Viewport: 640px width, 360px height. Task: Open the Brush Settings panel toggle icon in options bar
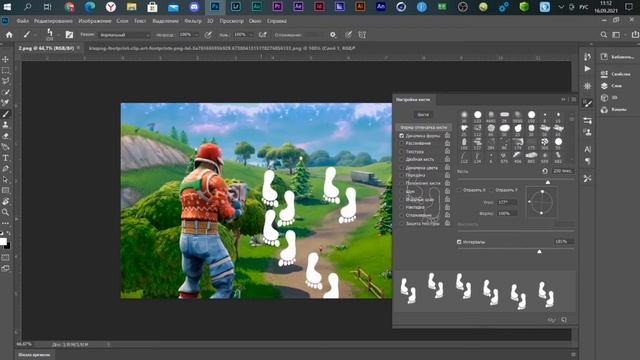click(x=69, y=35)
